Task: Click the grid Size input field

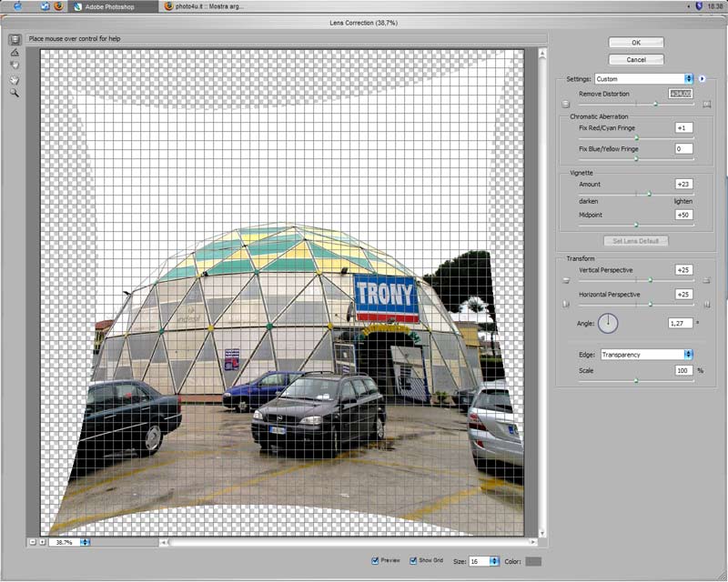Action: pos(480,561)
